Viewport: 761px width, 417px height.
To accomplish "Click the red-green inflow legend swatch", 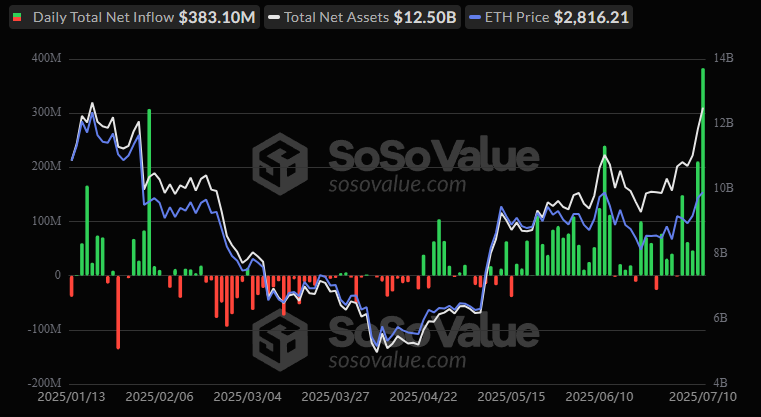I will tap(17, 17).
